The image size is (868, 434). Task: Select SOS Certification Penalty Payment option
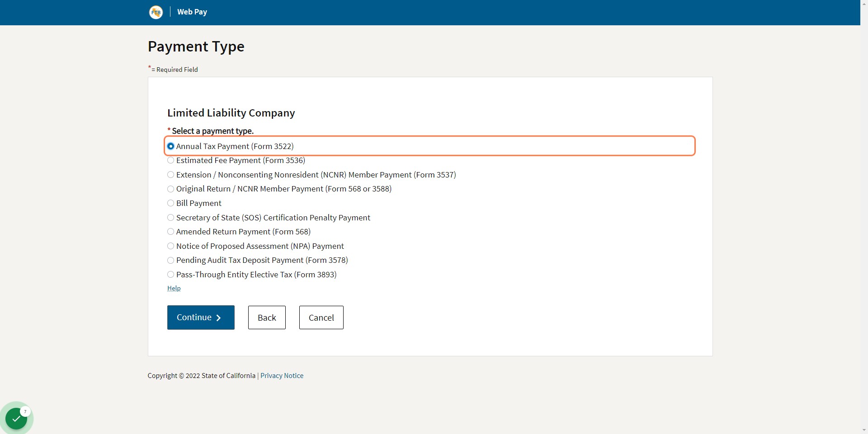[x=170, y=218]
